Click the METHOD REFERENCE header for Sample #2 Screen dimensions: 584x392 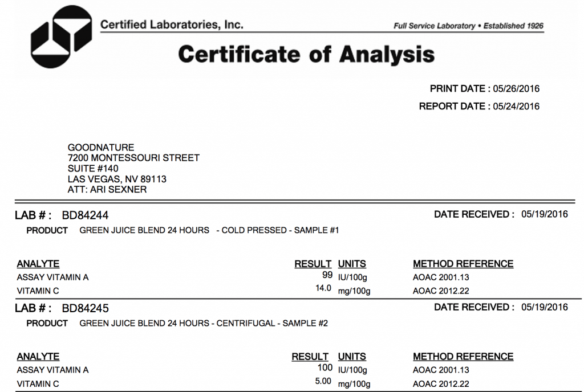pyautogui.click(x=463, y=356)
